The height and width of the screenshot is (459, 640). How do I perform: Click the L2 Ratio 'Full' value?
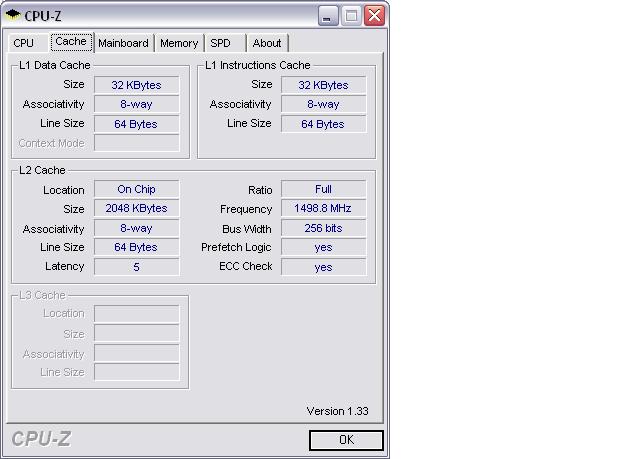click(x=323, y=189)
